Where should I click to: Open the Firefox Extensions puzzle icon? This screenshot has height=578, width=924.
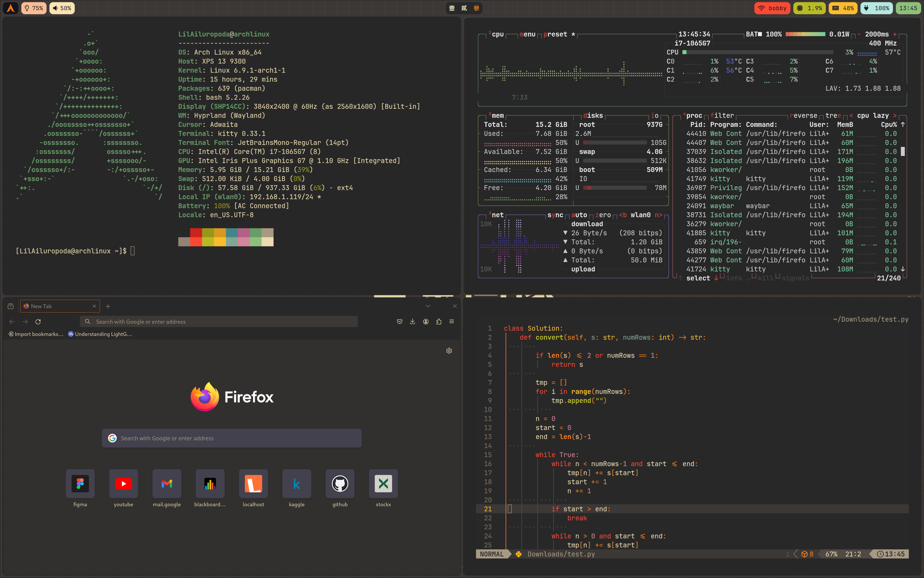point(439,322)
